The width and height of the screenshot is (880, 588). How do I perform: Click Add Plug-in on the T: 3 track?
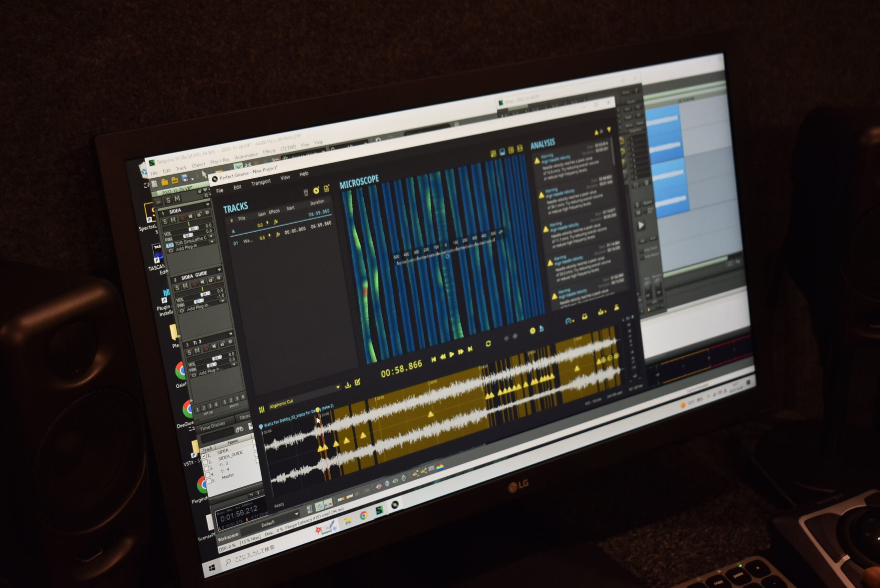coord(210,371)
